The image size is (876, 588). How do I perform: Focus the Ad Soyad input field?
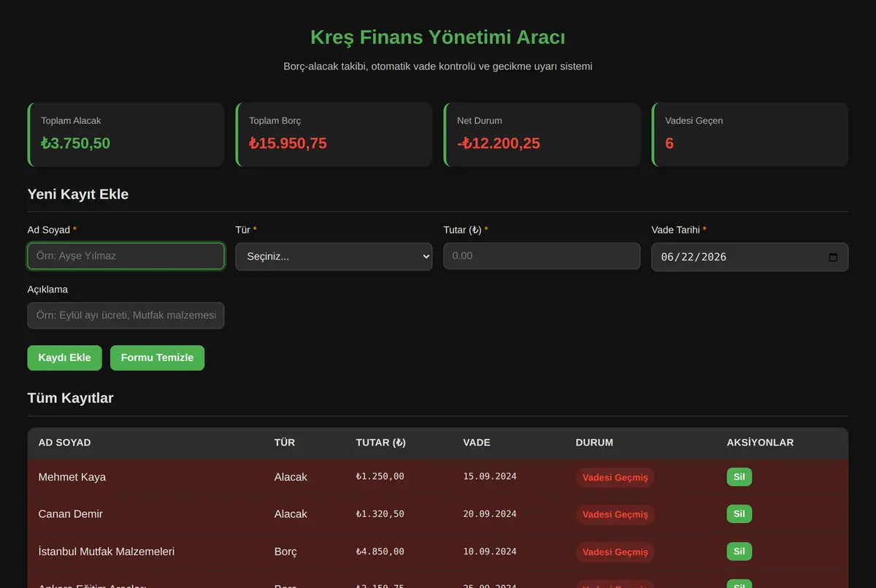[126, 256]
